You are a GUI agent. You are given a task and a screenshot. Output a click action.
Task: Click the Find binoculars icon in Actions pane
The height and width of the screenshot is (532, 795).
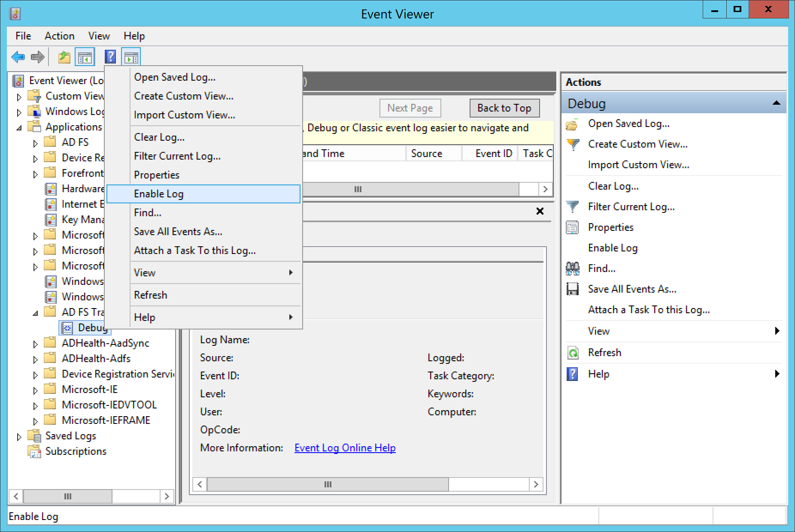572,269
